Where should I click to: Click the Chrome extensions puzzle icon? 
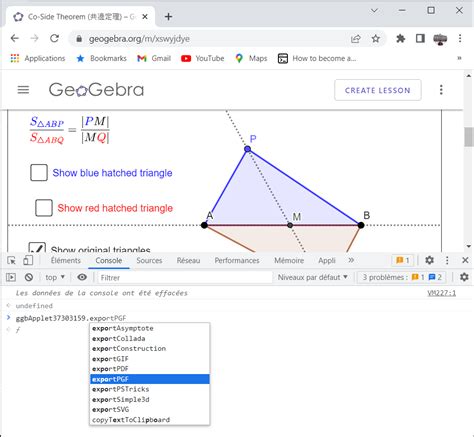click(x=401, y=39)
